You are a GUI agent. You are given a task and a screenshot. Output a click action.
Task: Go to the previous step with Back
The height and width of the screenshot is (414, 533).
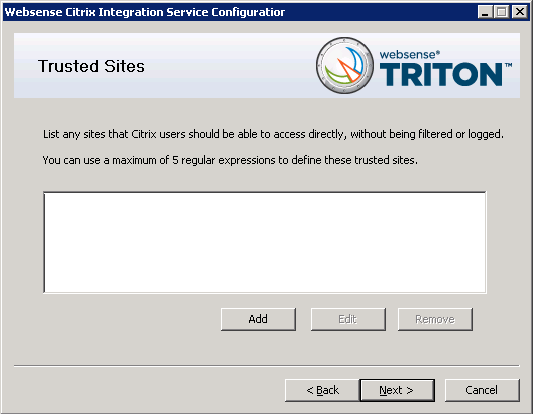tap(322, 390)
